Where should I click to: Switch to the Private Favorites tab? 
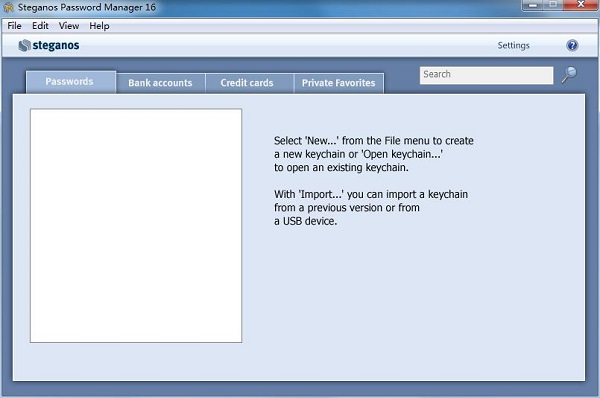(339, 83)
